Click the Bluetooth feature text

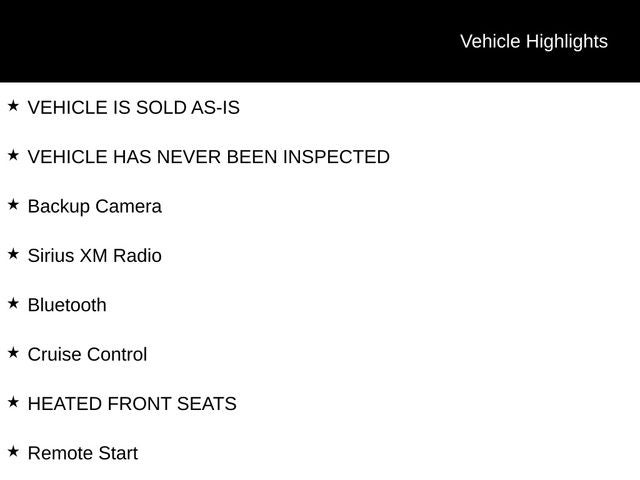tap(67, 305)
